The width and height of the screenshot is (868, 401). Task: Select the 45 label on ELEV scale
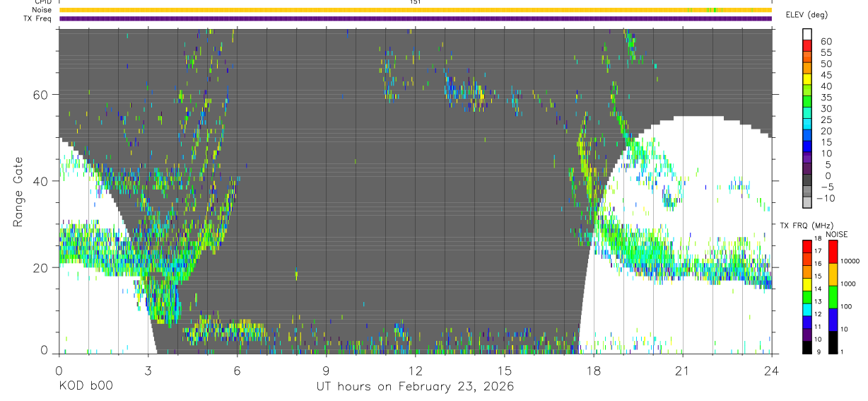[x=827, y=75]
